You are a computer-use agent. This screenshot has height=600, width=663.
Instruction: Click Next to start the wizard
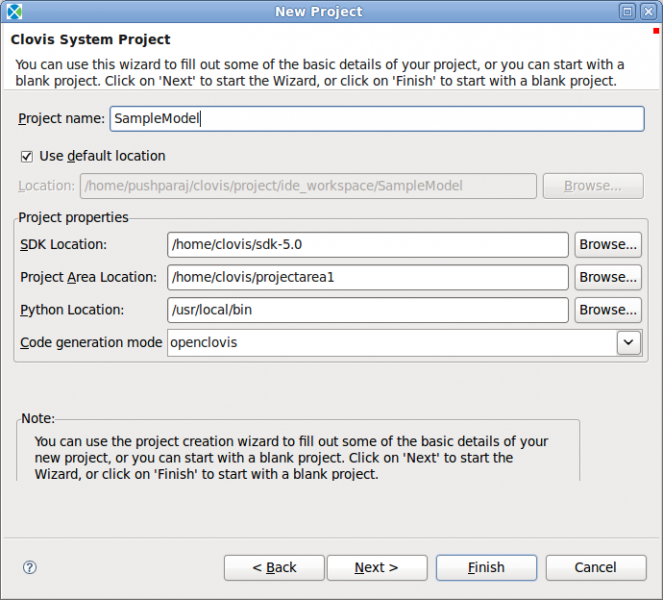click(x=377, y=567)
